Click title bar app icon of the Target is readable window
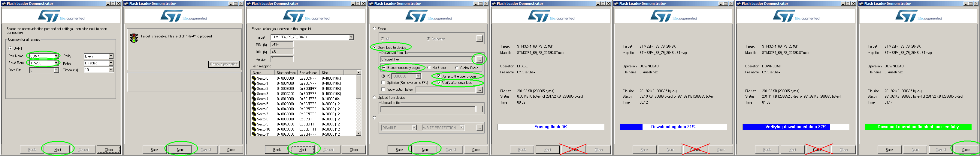 (126, 3)
